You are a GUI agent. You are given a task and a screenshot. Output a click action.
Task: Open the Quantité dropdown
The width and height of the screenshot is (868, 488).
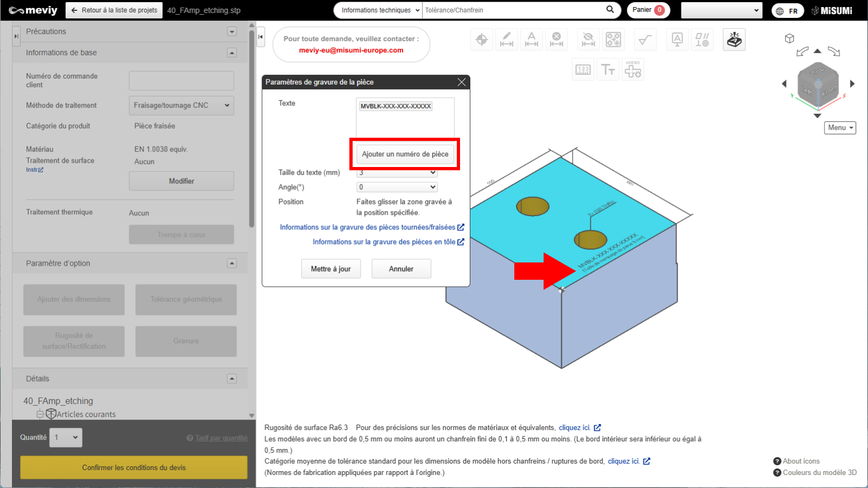66,438
